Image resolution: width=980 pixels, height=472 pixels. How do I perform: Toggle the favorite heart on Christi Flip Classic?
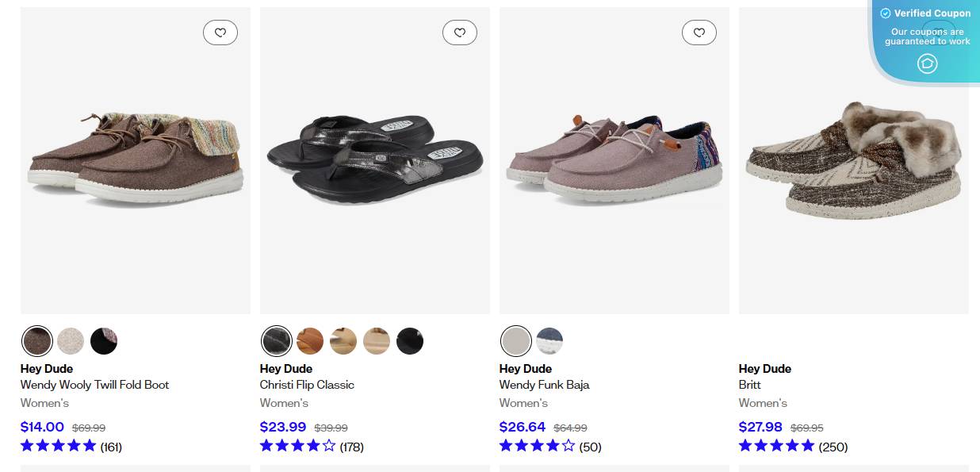[460, 33]
